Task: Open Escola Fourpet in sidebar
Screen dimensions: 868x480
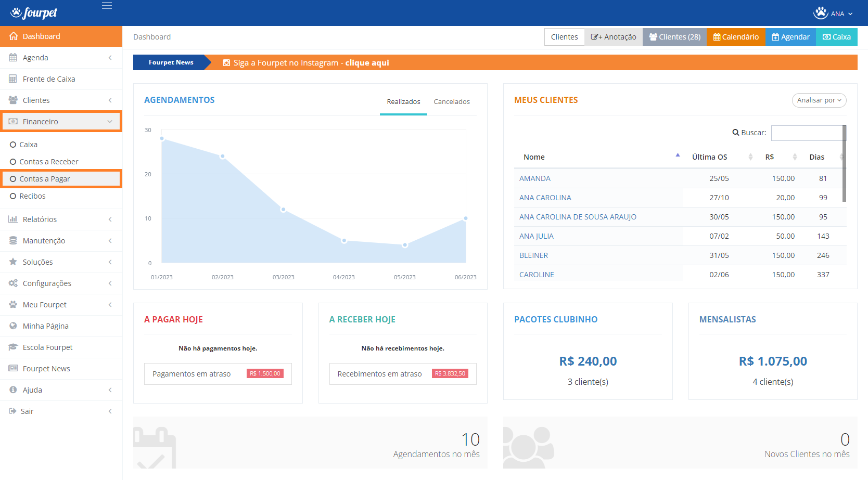Action: 61,347
